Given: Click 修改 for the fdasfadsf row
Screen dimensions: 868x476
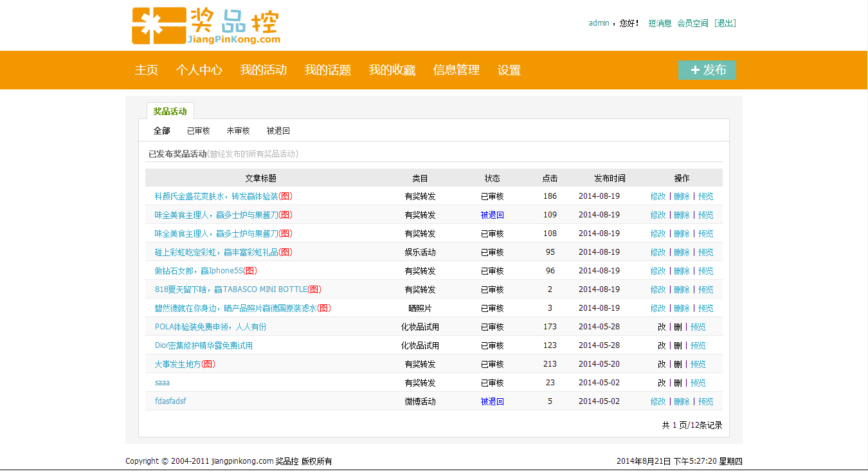Looking at the screenshot, I should (658, 401).
